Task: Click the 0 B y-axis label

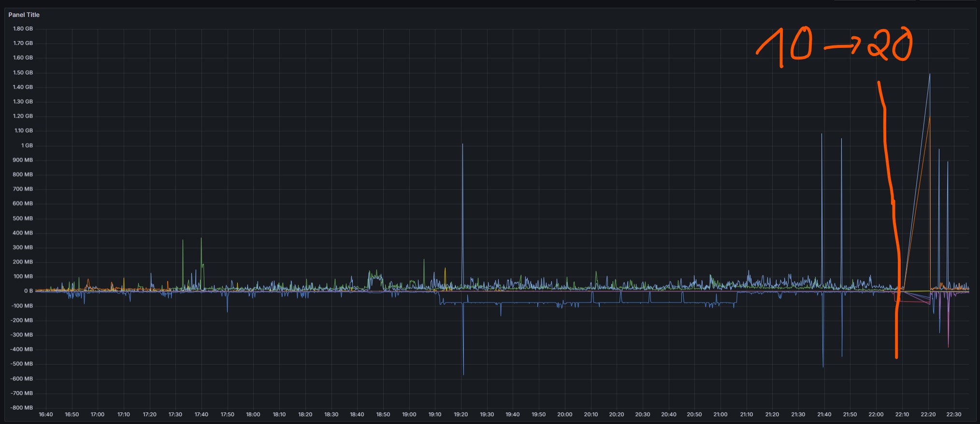Action: click(x=29, y=291)
